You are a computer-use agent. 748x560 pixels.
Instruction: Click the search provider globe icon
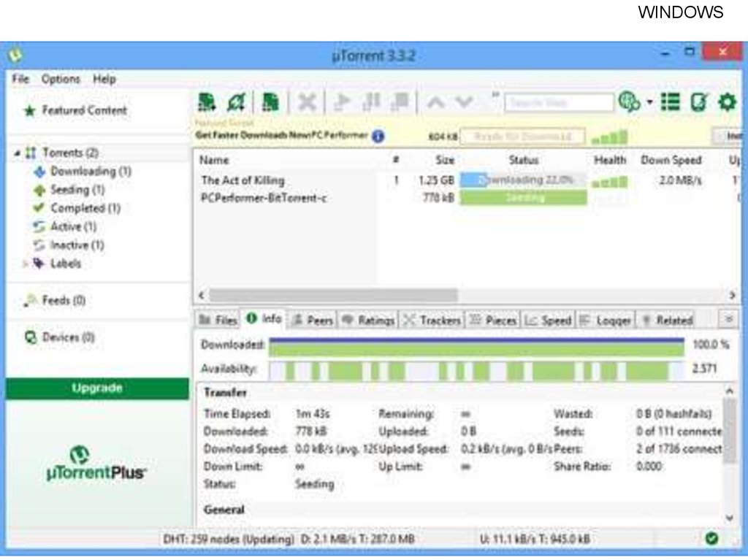click(x=629, y=101)
